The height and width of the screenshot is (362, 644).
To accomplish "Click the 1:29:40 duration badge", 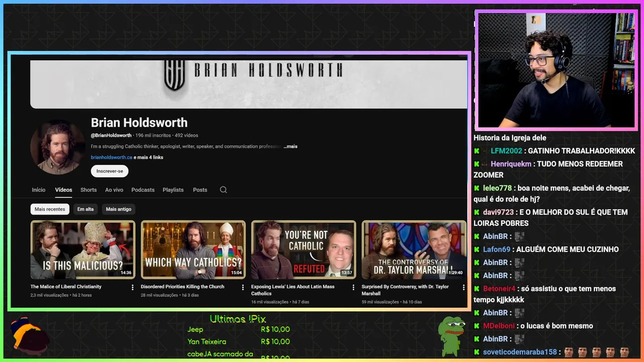I will [x=455, y=273].
